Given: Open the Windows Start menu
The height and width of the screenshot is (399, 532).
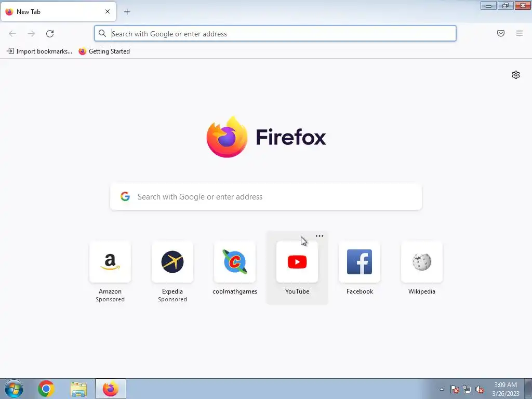Looking at the screenshot, I should tap(14, 389).
